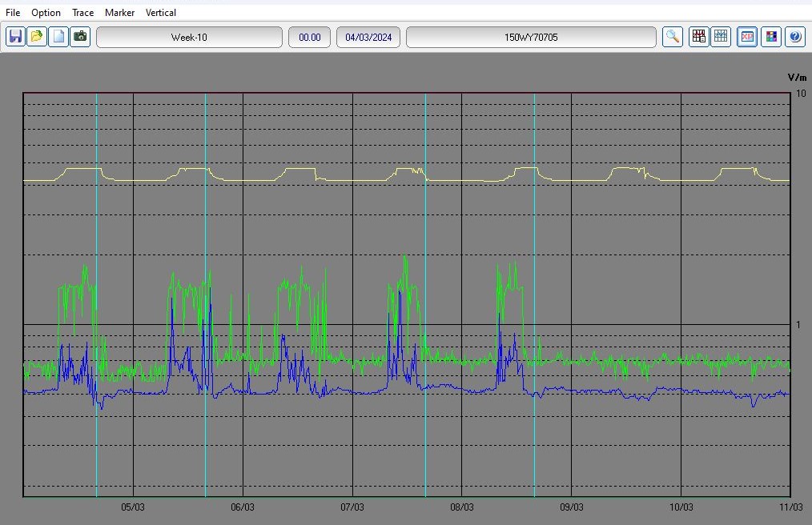Open a file with the folder icon
The width and height of the screenshot is (812, 525).
point(37,37)
